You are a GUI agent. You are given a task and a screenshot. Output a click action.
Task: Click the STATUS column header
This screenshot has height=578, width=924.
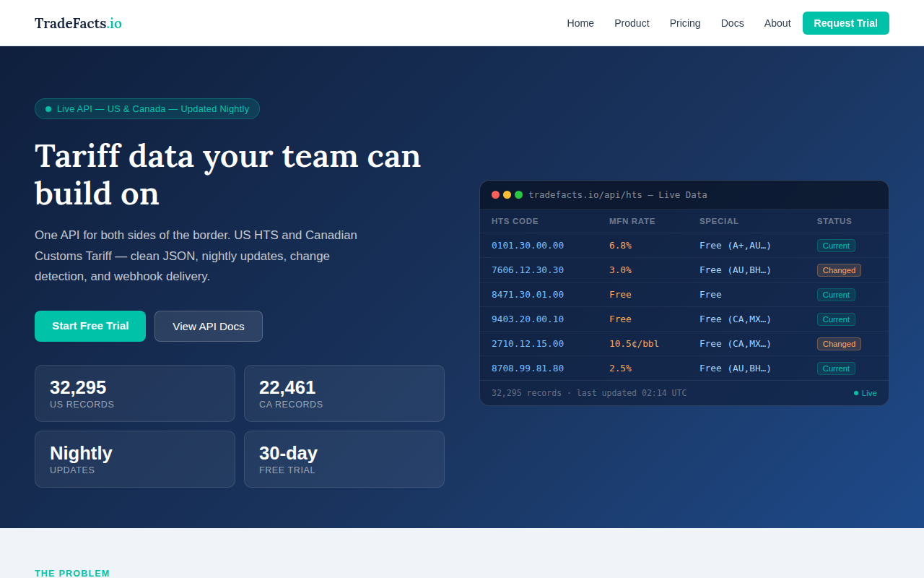(x=834, y=221)
